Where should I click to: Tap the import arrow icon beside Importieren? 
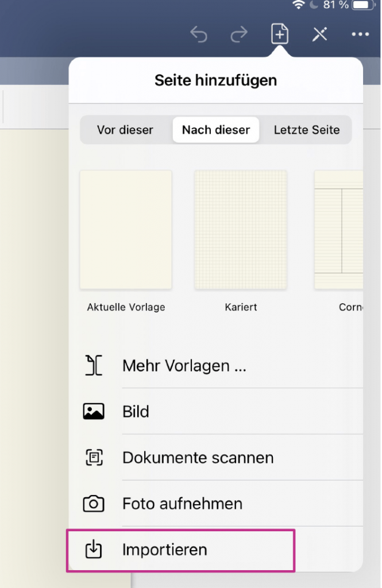point(94,550)
